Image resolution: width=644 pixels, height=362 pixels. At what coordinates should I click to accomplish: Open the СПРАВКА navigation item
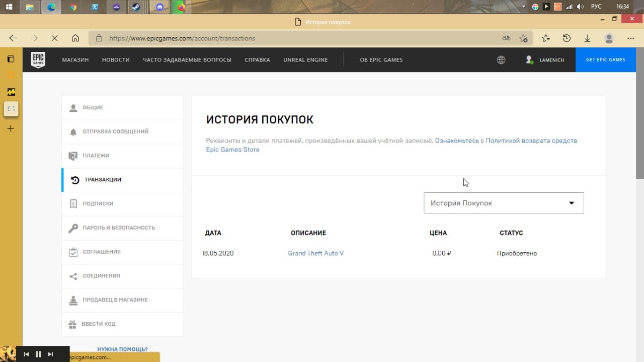click(x=257, y=60)
